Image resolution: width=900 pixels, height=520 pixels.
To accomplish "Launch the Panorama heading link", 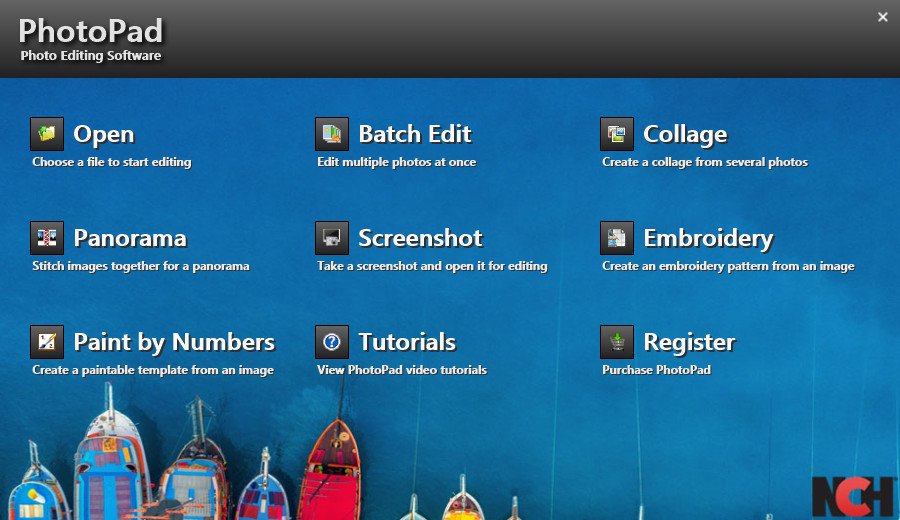I will click(130, 238).
